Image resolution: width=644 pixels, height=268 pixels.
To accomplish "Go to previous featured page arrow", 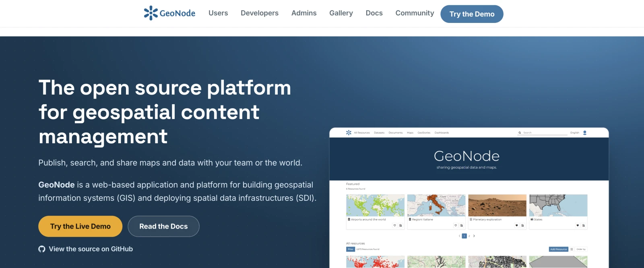I will [x=459, y=236].
